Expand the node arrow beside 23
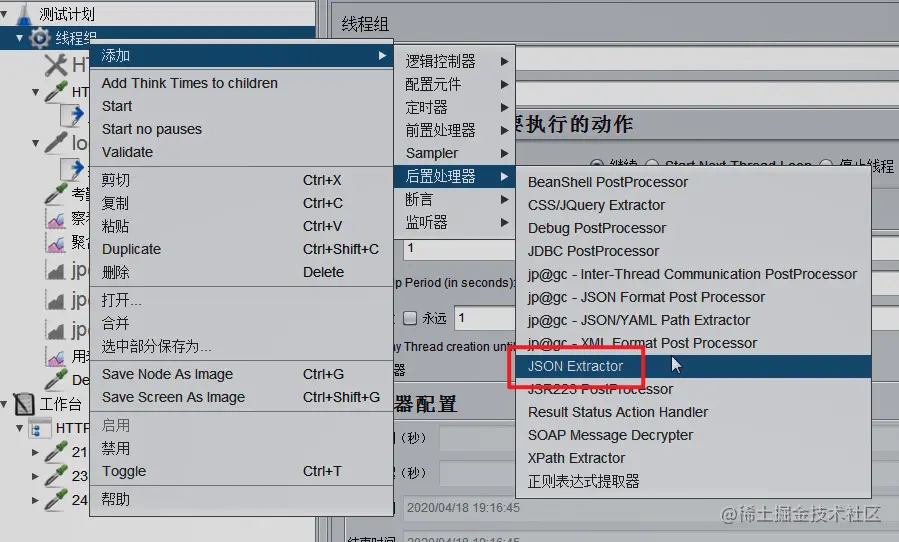 [36, 476]
